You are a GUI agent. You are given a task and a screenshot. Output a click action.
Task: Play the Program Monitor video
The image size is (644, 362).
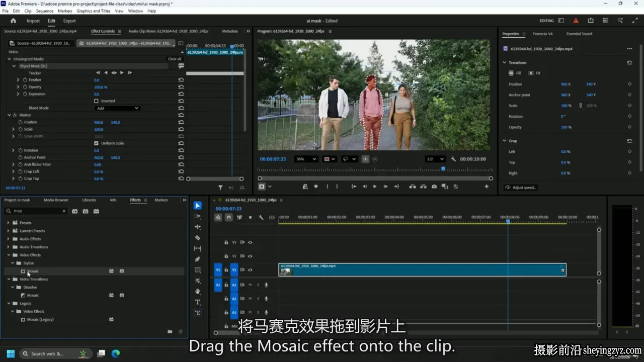click(374, 187)
